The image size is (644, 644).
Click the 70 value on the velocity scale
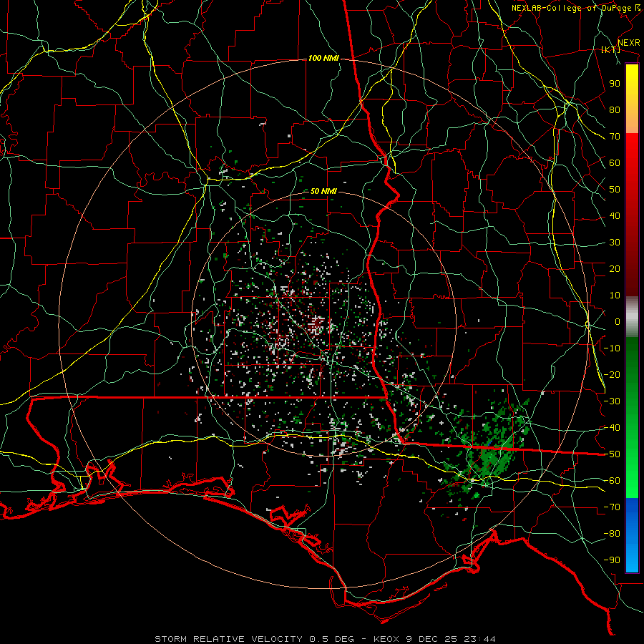tap(615, 137)
